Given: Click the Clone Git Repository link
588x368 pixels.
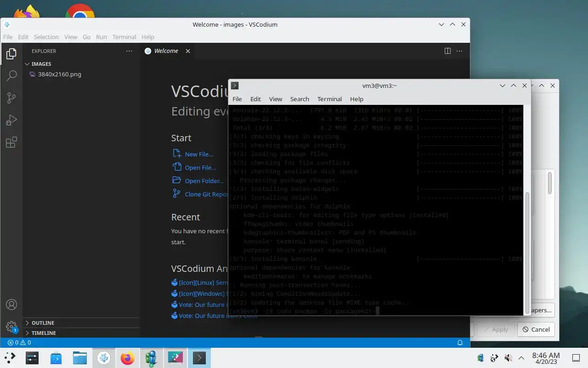Looking at the screenshot, I should click(206, 194).
